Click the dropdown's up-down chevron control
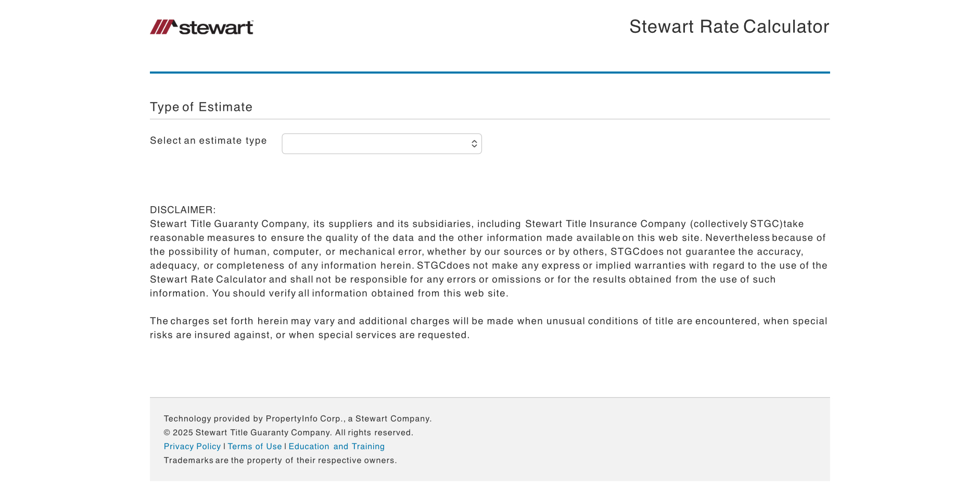 coord(474,143)
